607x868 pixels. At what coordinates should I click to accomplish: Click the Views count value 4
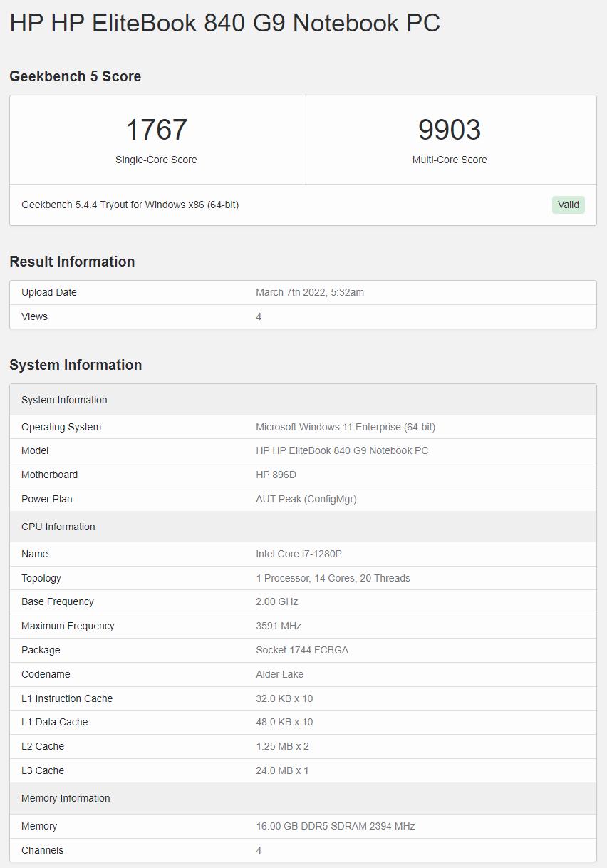[x=259, y=316]
